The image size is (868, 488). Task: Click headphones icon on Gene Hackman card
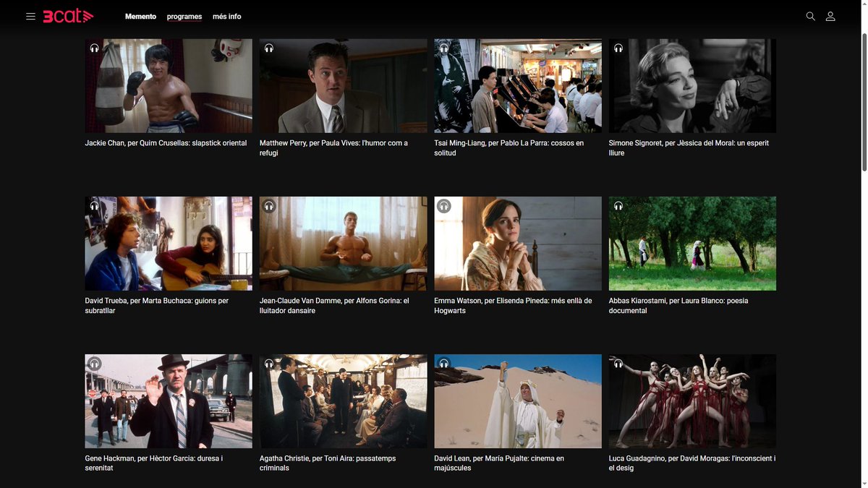[x=95, y=364]
